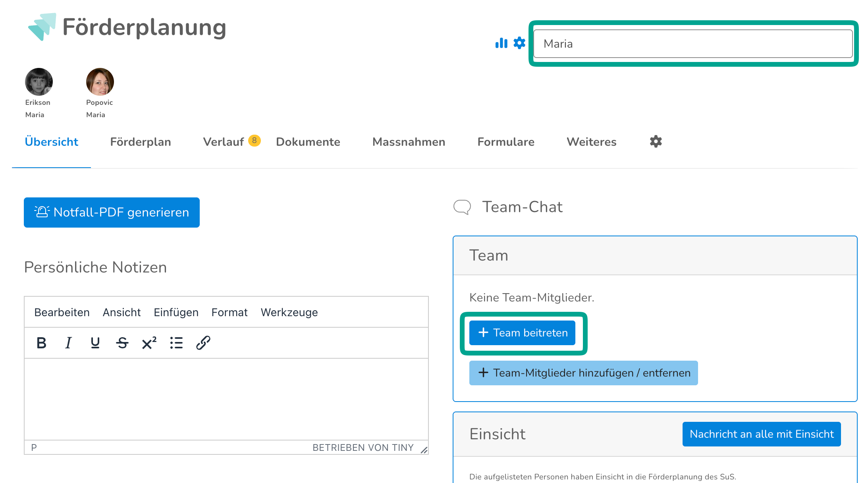This screenshot has width=868, height=483.
Task: Open the gray gear tab icon
Action: [x=656, y=141]
